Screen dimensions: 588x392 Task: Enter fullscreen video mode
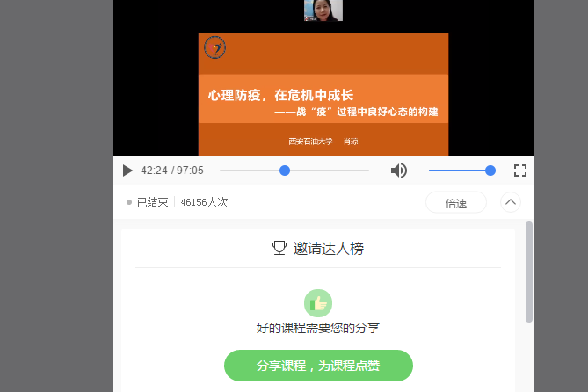519,171
